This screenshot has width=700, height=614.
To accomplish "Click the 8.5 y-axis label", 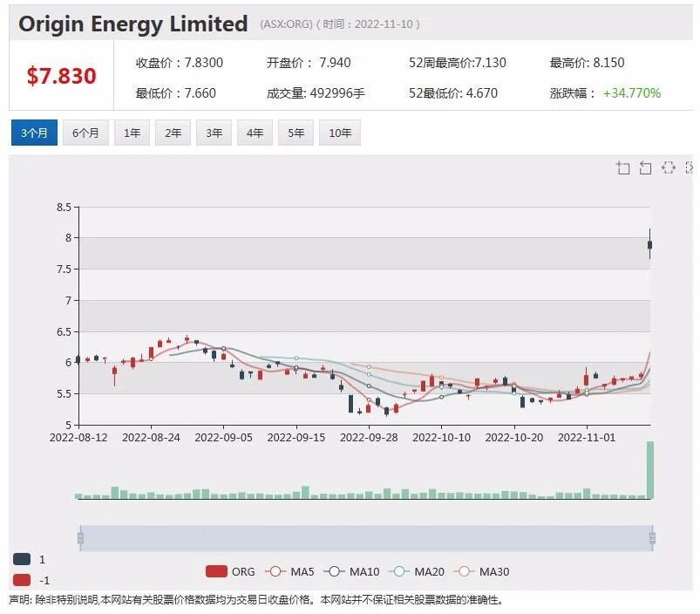I will click(64, 208).
